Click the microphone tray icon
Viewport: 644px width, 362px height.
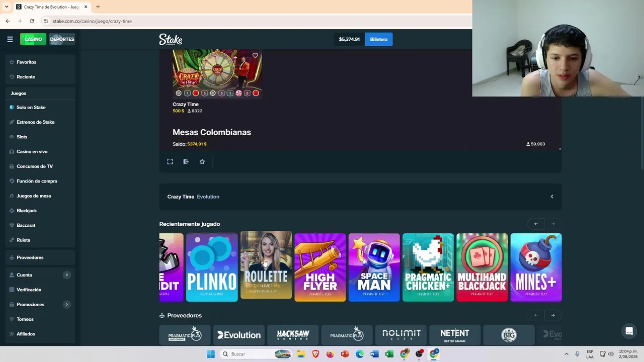click(577, 354)
